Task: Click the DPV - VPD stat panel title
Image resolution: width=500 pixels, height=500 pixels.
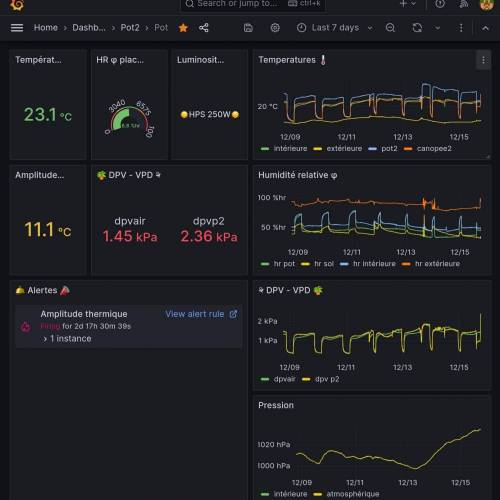Action: [129, 175]
